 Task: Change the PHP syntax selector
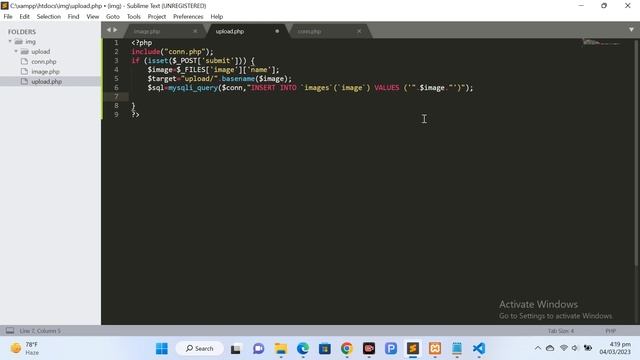[x=610, y=331]
